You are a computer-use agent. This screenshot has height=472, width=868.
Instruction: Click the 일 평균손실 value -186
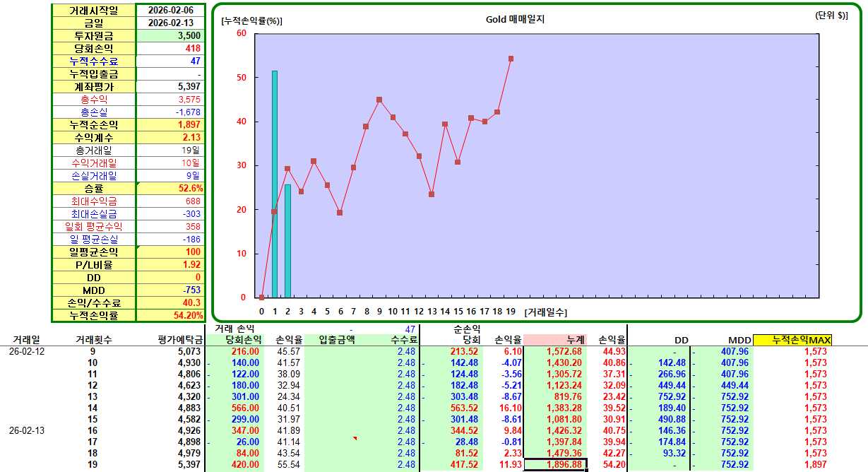coord(170,239)
